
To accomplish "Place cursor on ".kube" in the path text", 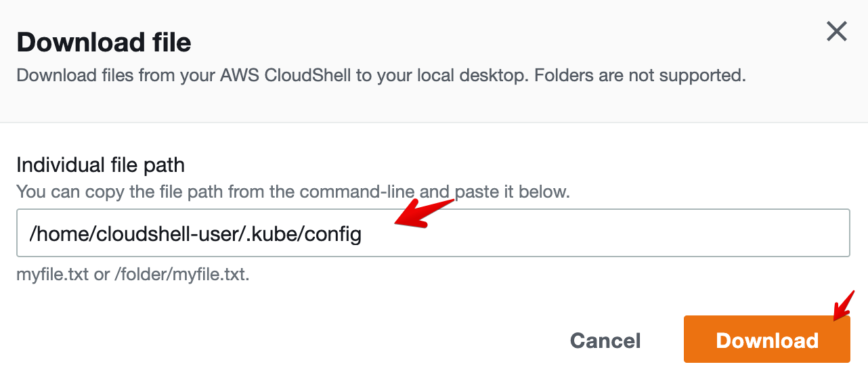I will coord(273,234).
